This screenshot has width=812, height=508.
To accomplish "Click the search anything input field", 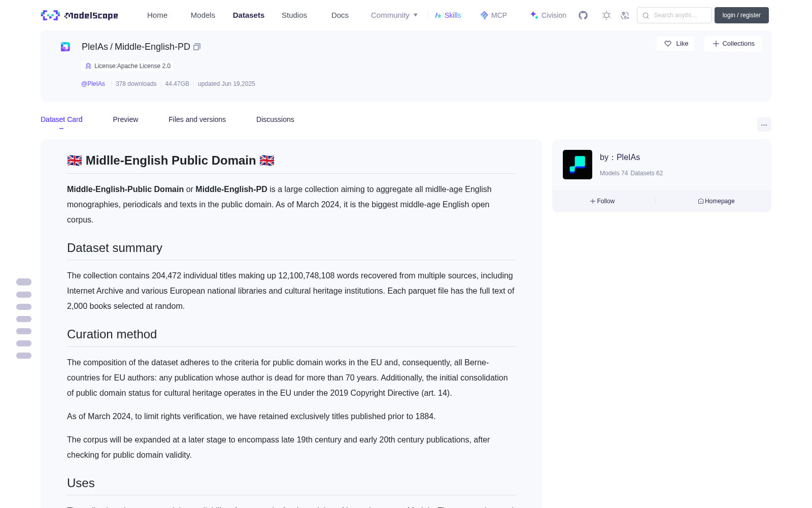I will [674, 15].
